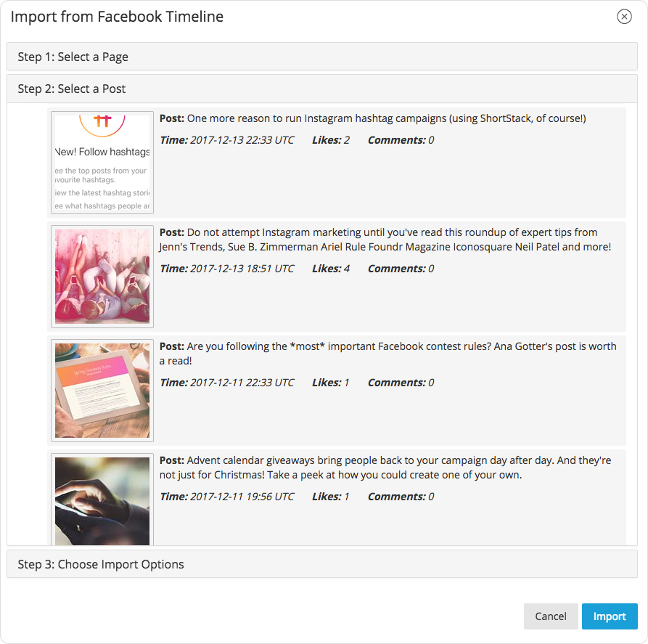Click the Likes count on the first post
The width and height of the screenshot is (648, 644).
coord(331,139)
